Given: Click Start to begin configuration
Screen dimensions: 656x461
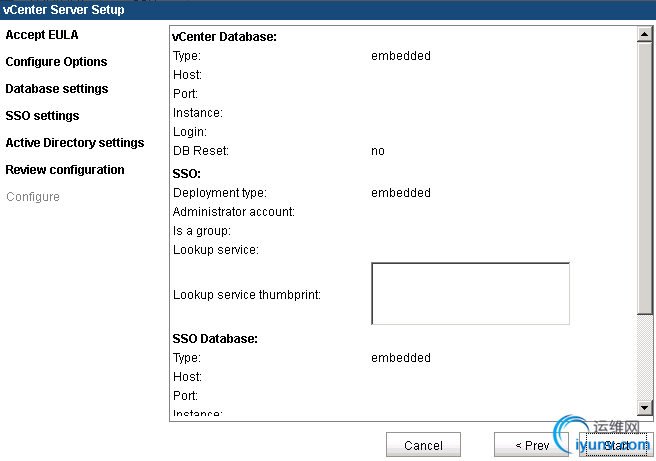Looking at the screenshot, I should click(616, 445).
